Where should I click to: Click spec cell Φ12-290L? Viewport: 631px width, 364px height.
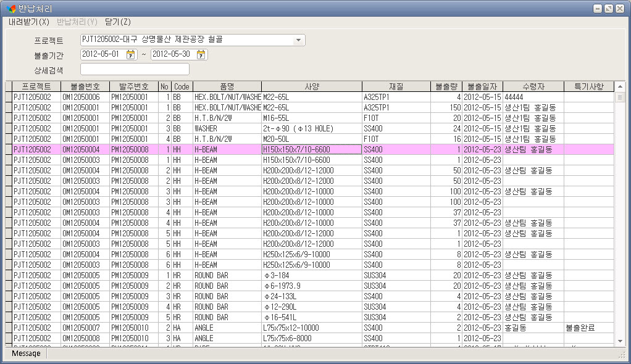click(312, 307)
